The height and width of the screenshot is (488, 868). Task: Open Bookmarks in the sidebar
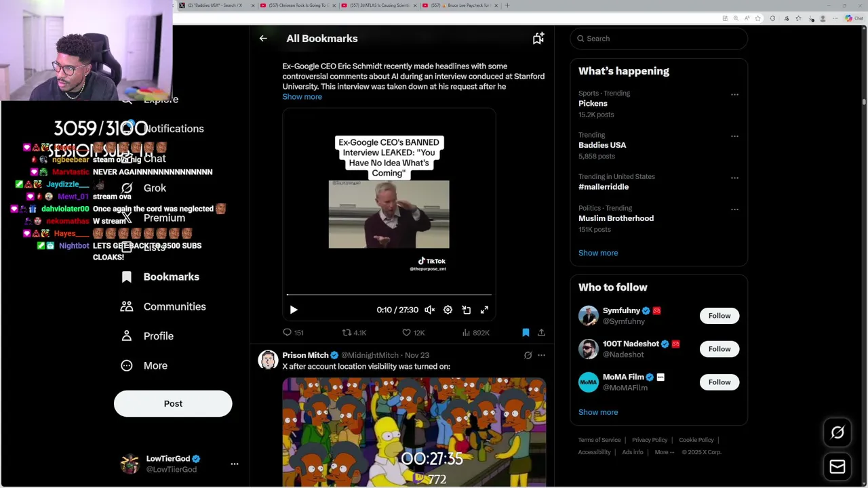(x=160, y=277)
